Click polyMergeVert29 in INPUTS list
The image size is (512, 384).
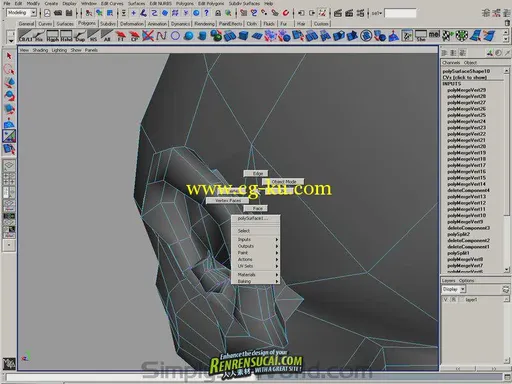466,90
